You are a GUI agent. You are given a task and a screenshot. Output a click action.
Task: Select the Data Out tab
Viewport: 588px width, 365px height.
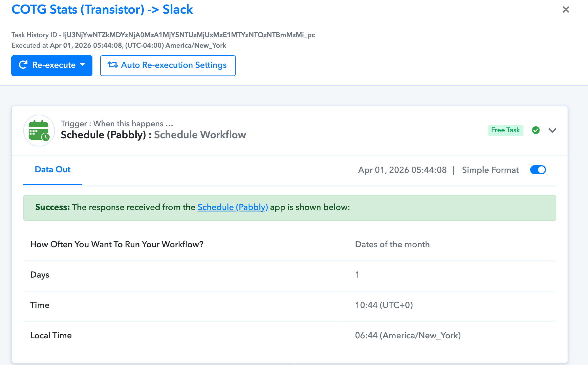tap(52, 170)
